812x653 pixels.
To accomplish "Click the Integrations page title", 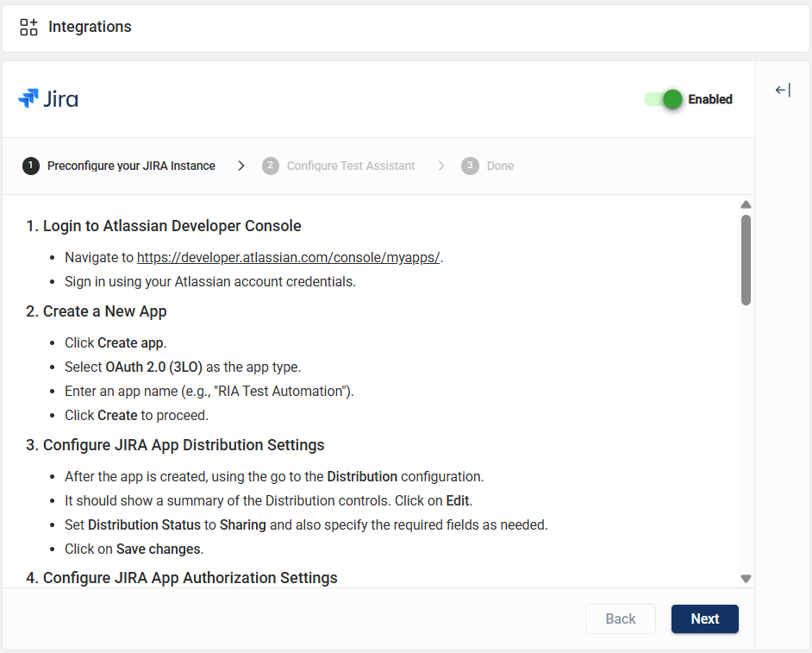I will click(x=90, y=27).
